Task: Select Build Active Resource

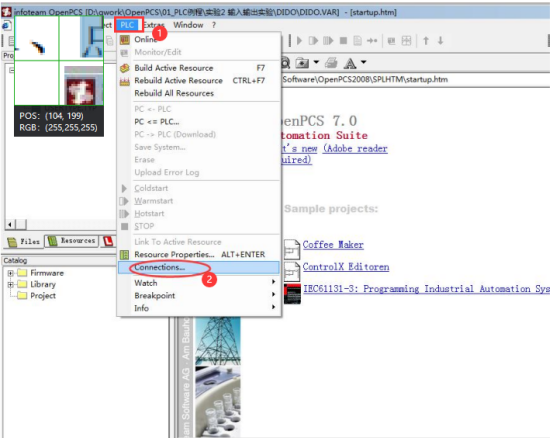Action: (199, 68)
